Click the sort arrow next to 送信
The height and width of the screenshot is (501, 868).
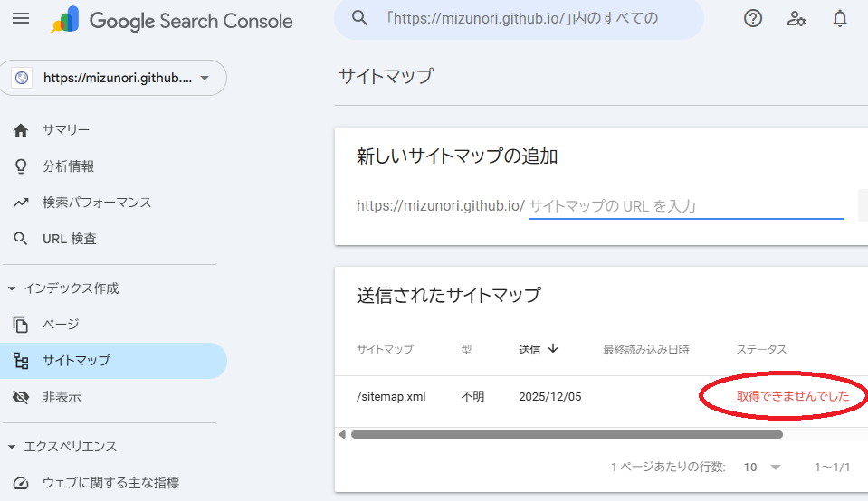click(x=552, y=349)
